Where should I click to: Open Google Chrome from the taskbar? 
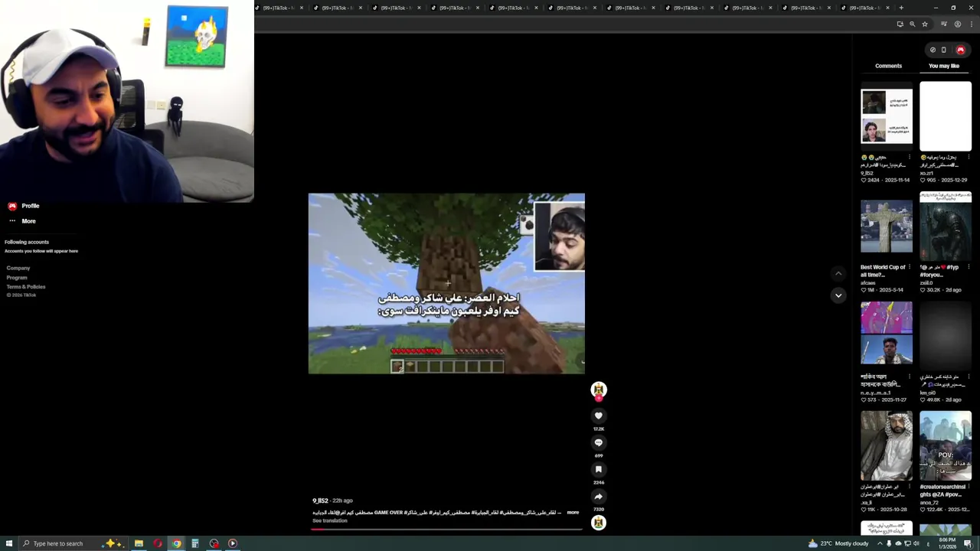tap(176, 543)
